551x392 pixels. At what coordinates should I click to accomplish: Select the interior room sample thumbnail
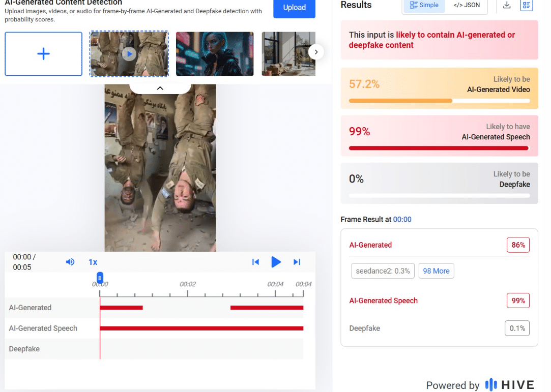pyautogui.click(x=288, y=54)
